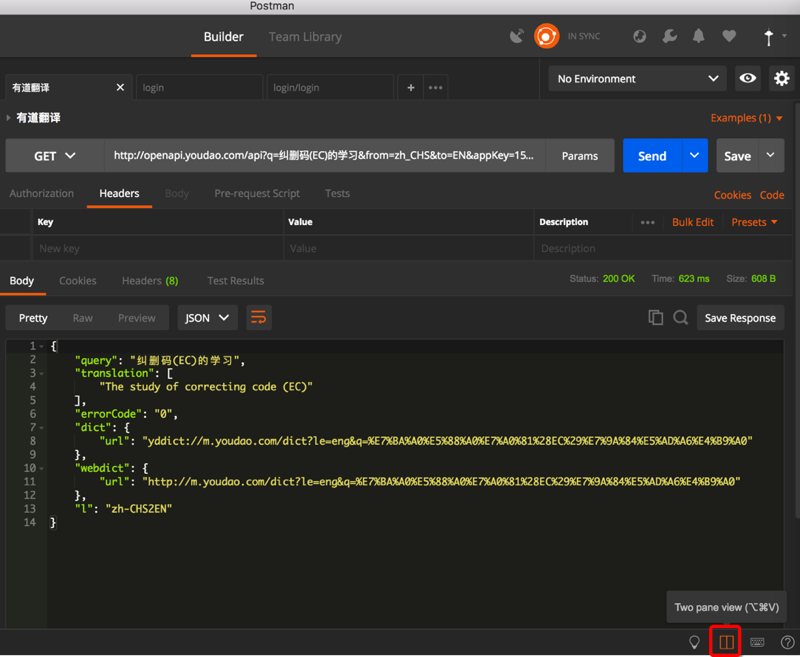The image size is (800, 657).
Task: Expand the 有道翻译 request description triangle
Action: tap(8, 118)
